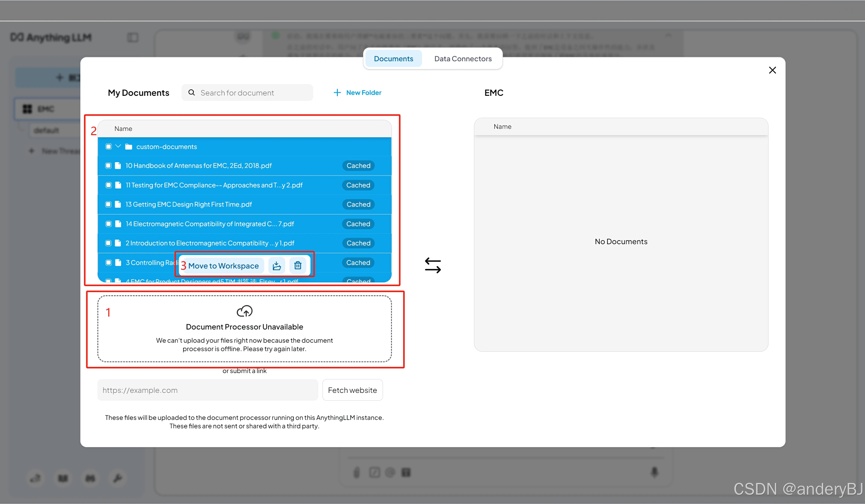Check the custom-documents folder checkbox

click(109, 147)
